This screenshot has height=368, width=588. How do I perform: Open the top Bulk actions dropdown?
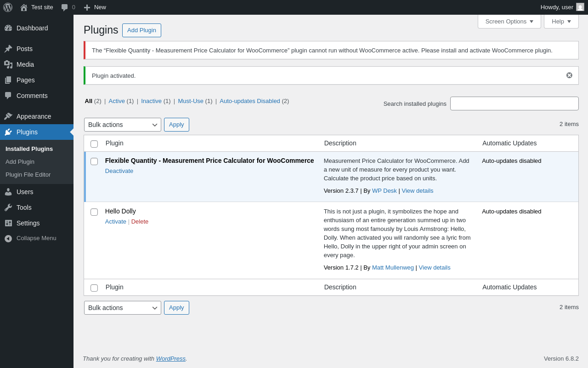123,125
